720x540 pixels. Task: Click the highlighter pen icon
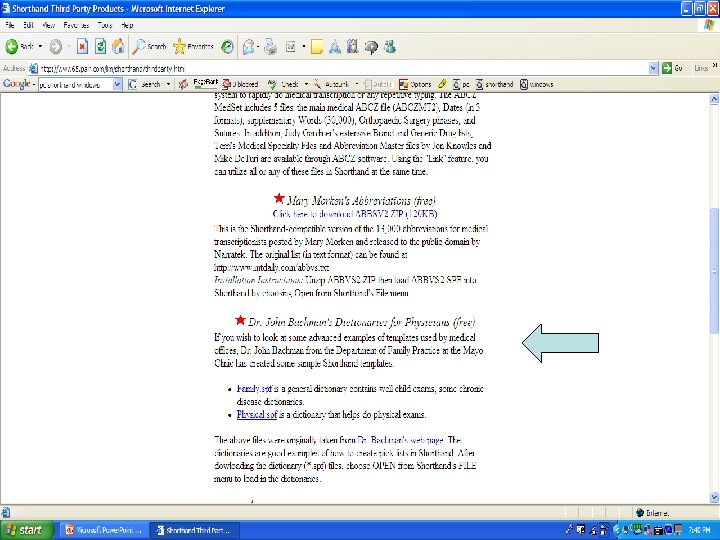pyautogui.click(x=442, y=84)
